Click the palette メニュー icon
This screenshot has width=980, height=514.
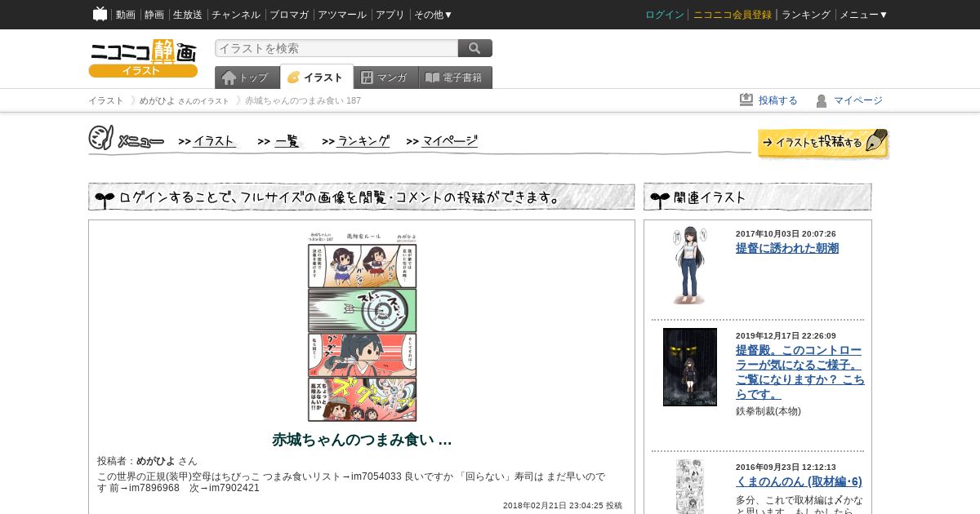point(100,138)
